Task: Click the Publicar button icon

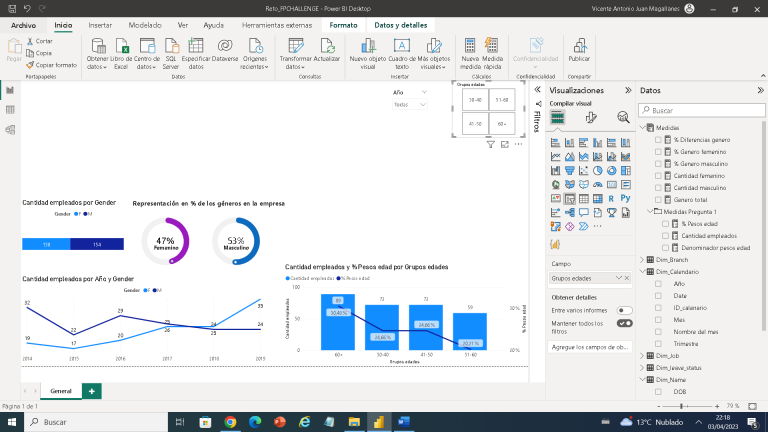Action: [579, 46]
